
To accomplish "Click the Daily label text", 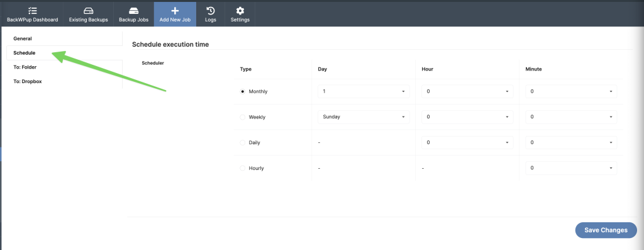I will tap(254, 143).
